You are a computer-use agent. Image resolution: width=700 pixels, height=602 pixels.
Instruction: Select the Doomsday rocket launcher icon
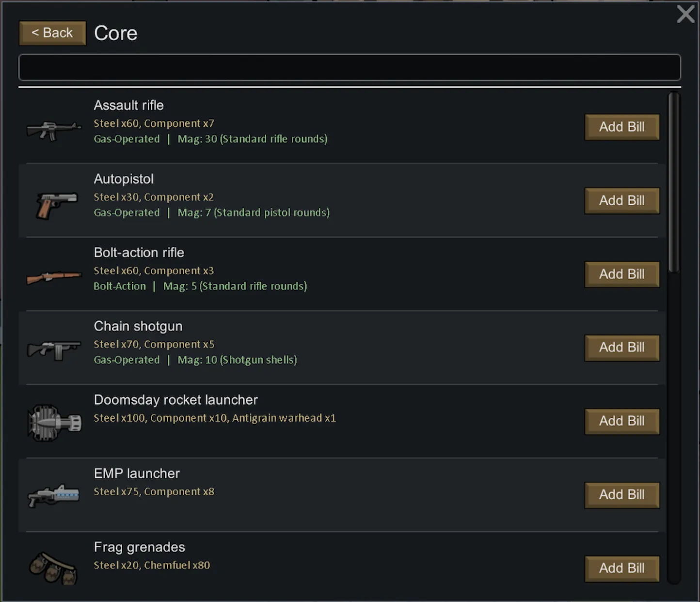pyautogui.click(x=54, y=423)
